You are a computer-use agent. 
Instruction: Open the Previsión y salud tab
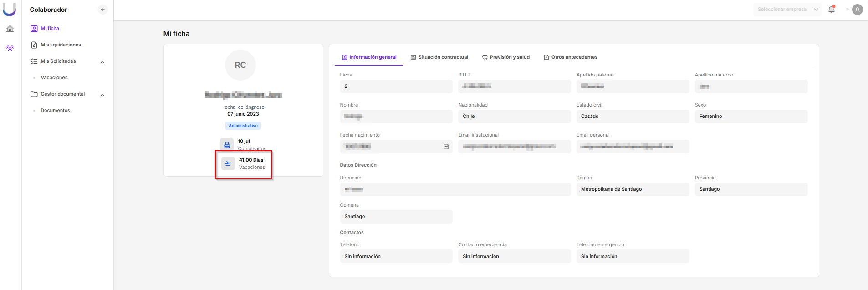coord(506,57)
